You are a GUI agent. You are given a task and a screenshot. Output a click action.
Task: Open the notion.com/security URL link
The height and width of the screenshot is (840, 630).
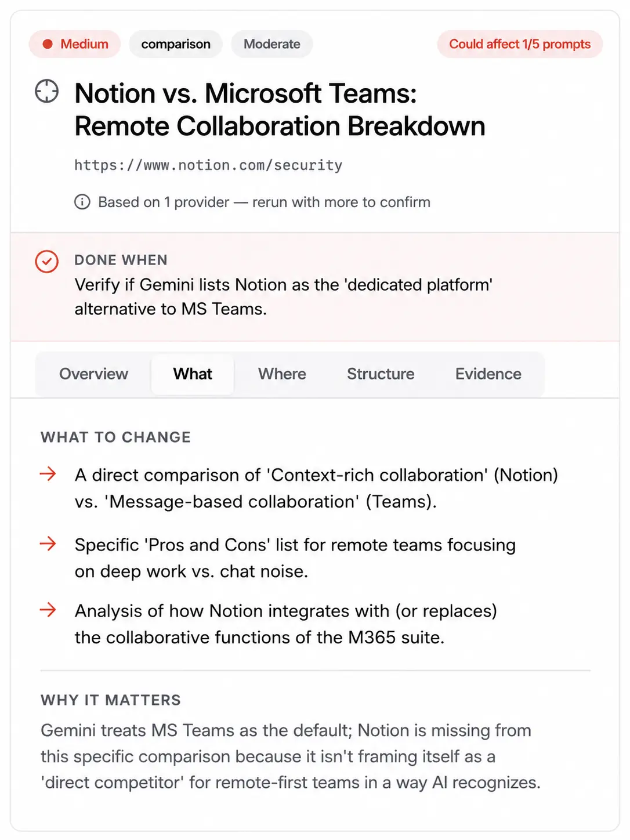point(208,165)
